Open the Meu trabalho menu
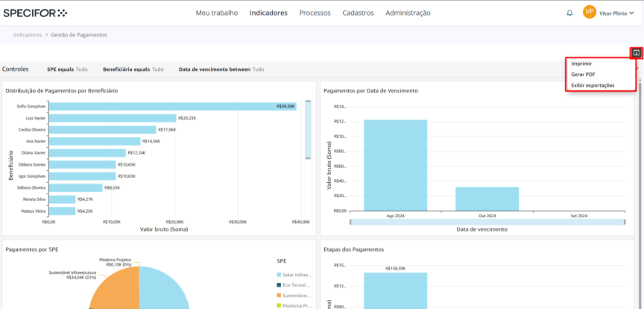644x309 pixels. [x=216, y=13]
